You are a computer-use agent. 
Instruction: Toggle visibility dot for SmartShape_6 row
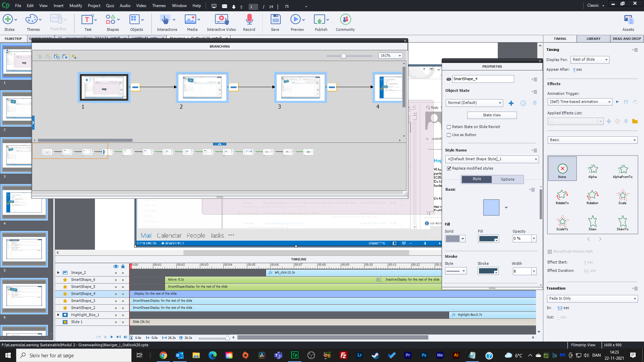tap(116, 280)
